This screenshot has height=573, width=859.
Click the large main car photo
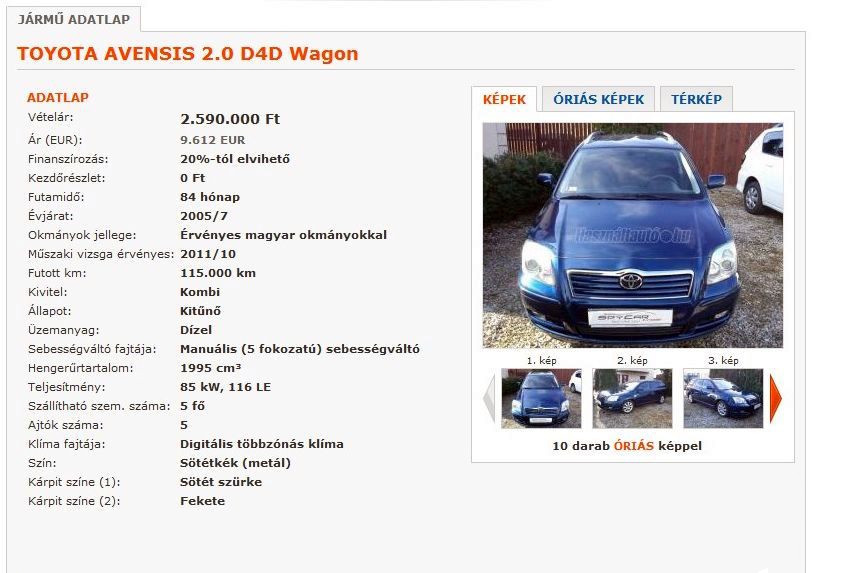coord(633,235)
